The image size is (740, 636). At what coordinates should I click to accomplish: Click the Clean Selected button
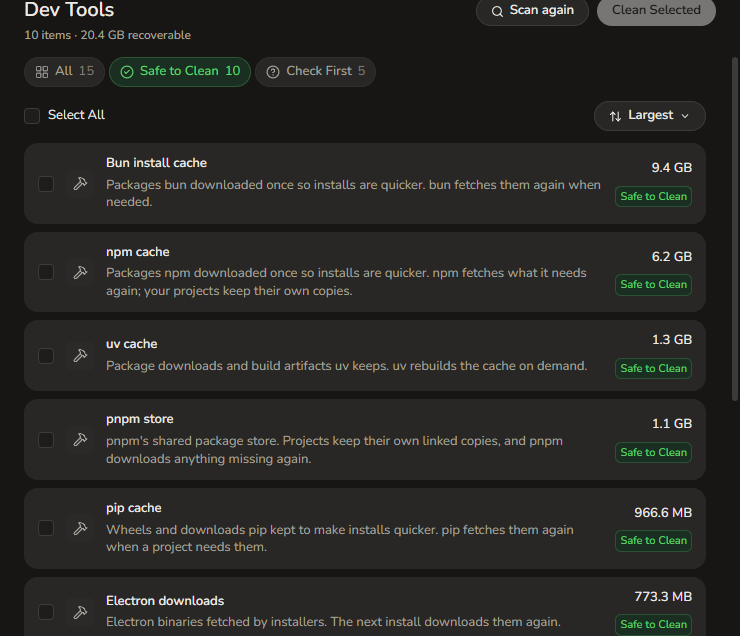pyautogui.click(x=656, y=10)
